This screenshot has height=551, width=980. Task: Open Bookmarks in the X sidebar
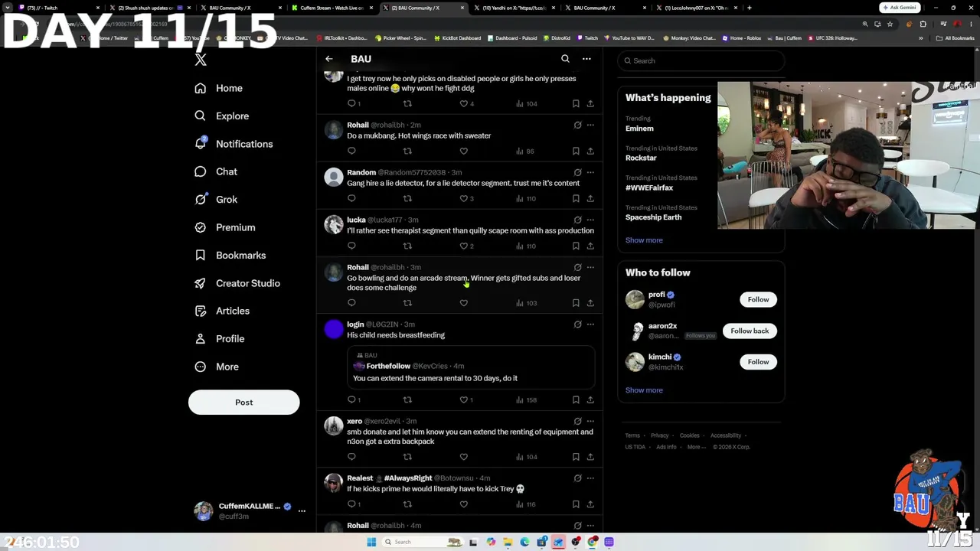230,256
